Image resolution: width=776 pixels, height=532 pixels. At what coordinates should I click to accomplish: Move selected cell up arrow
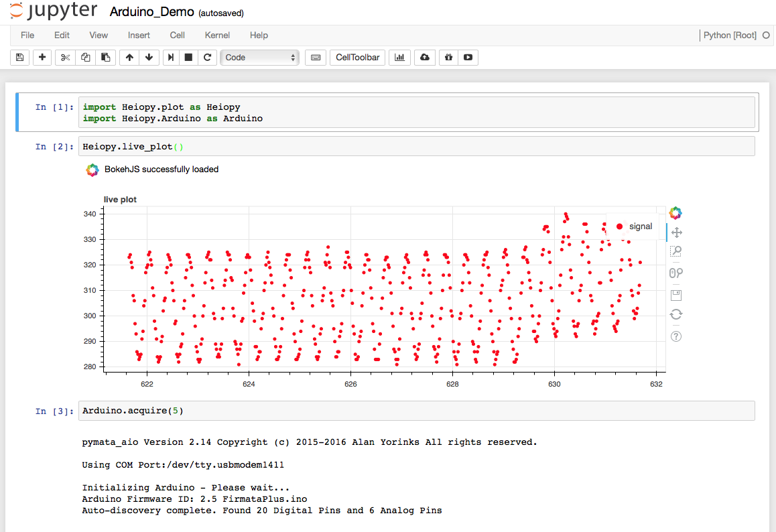(129, 58)
